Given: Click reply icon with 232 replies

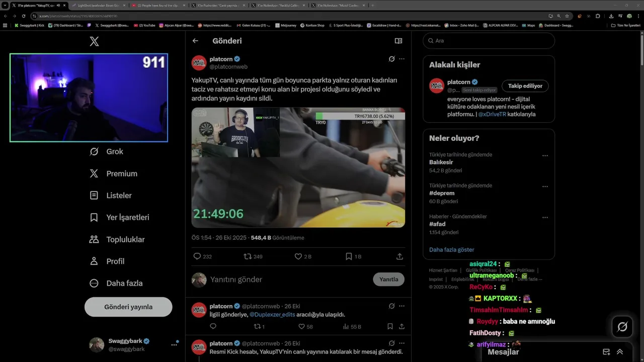Looking at the screenshot, I should (197, 256).
